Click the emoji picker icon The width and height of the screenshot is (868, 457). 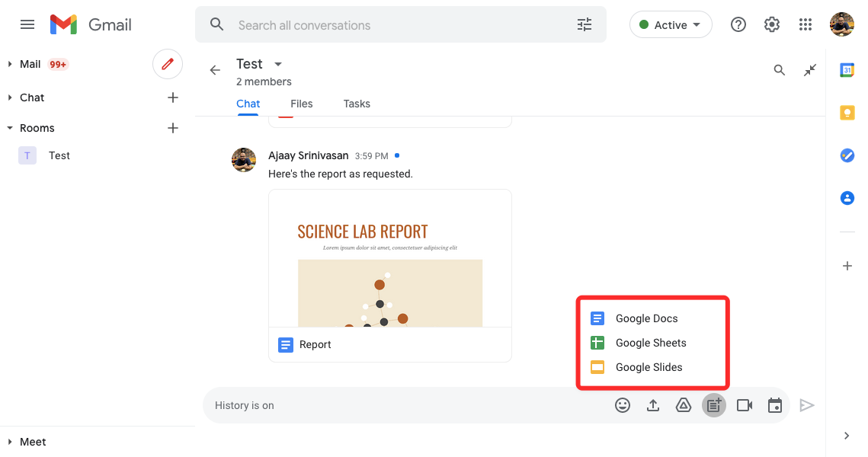(623, 405)
